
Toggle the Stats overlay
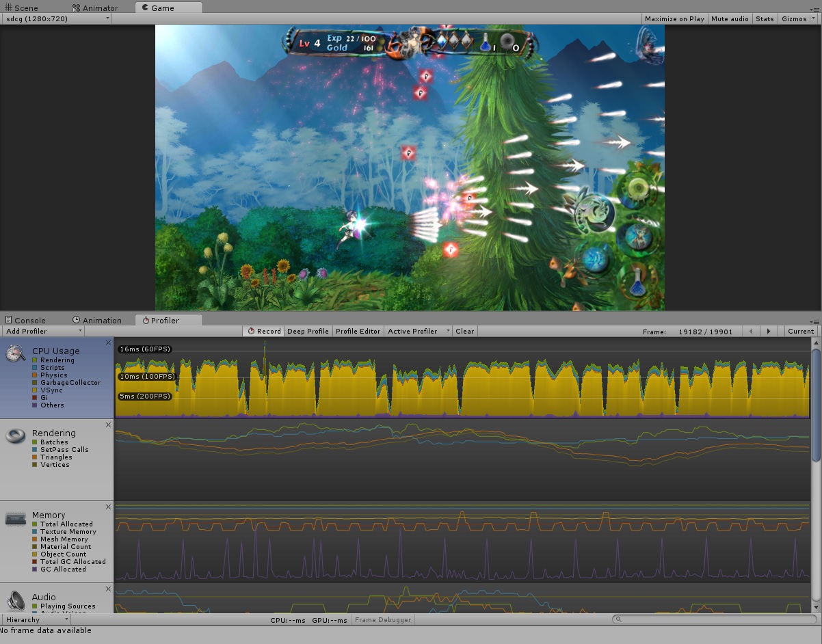tap(765, 19)
